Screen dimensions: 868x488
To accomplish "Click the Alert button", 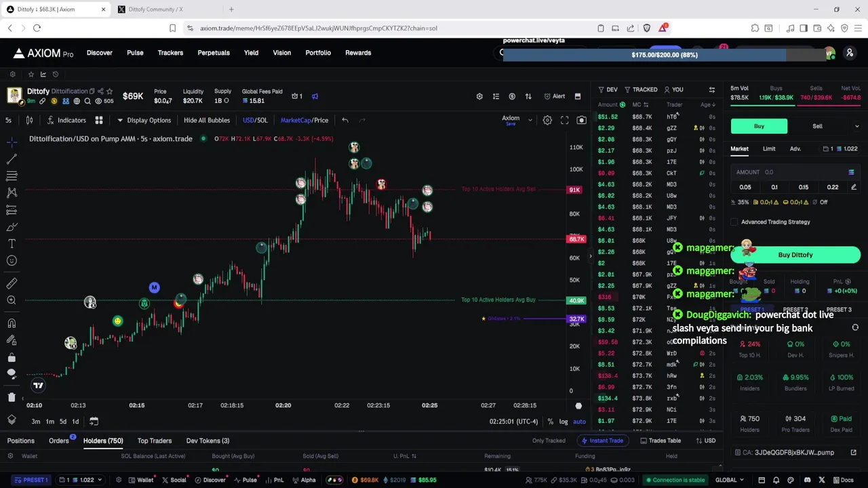I will 554,96.
